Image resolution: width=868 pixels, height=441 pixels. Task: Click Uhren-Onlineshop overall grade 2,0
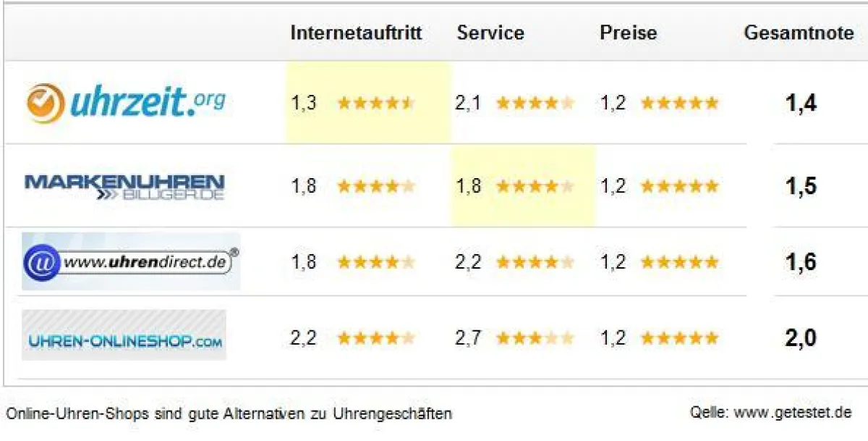click(801, 338)
